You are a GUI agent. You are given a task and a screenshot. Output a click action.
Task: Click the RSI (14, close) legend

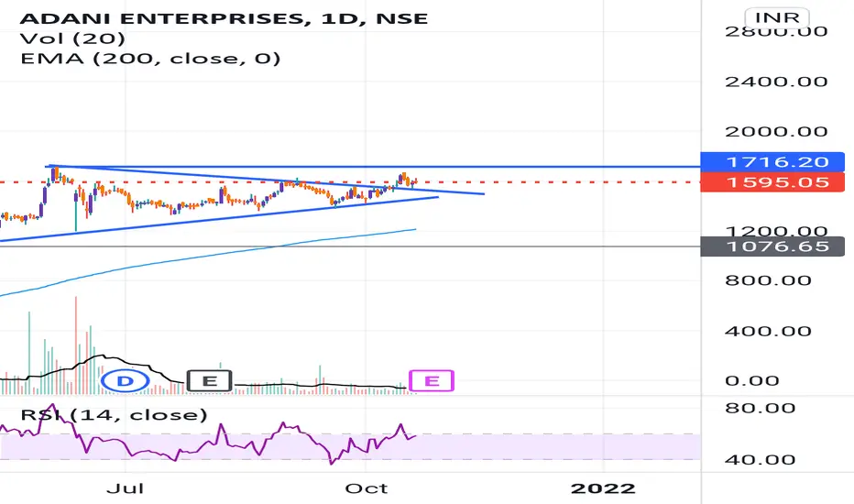(x=114, y=415)
